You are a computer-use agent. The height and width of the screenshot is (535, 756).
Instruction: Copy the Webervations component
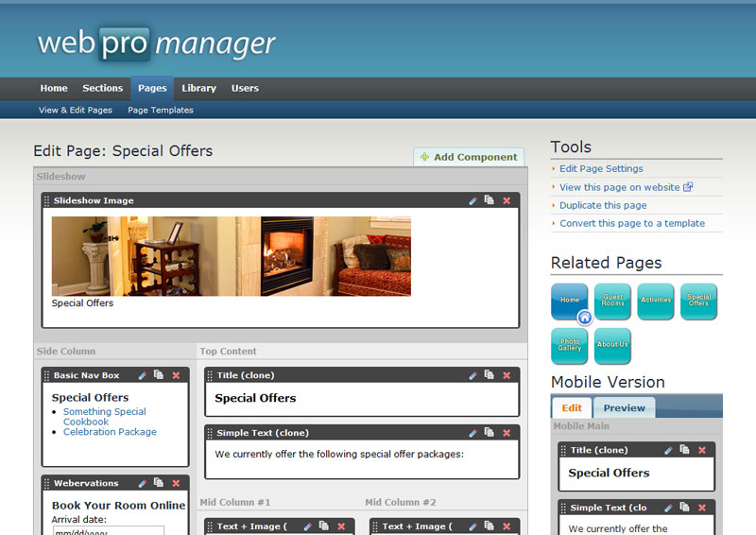coord(158,482)
